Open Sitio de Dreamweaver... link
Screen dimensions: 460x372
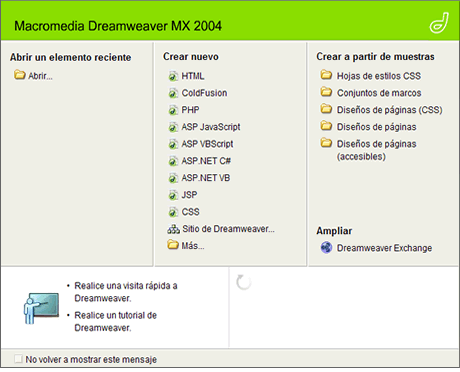click(x=228, y=229)
